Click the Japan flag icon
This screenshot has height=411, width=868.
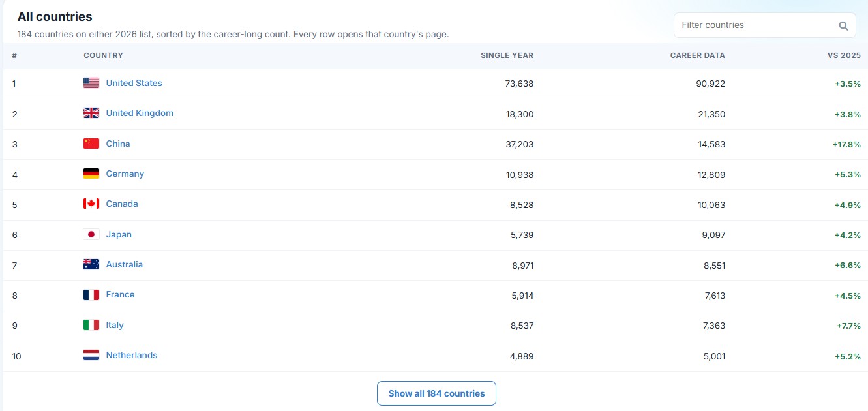[91, 234]
